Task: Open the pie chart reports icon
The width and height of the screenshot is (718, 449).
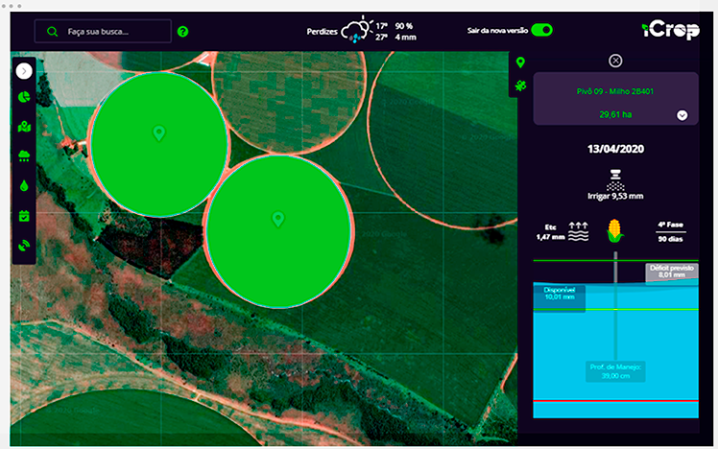Action: (x=24, y=99)
